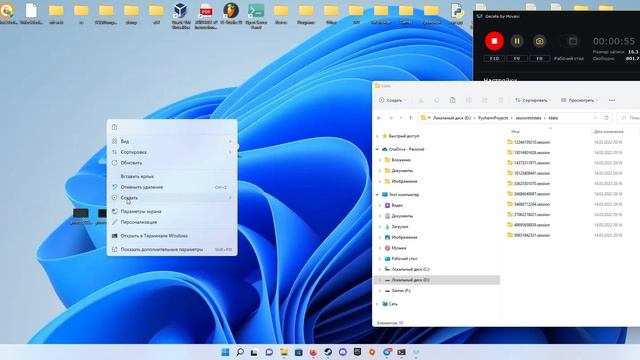Open the Создать dropdown in the Explorer toolbar
Screen dimensions: 640x360
(392, 100)
